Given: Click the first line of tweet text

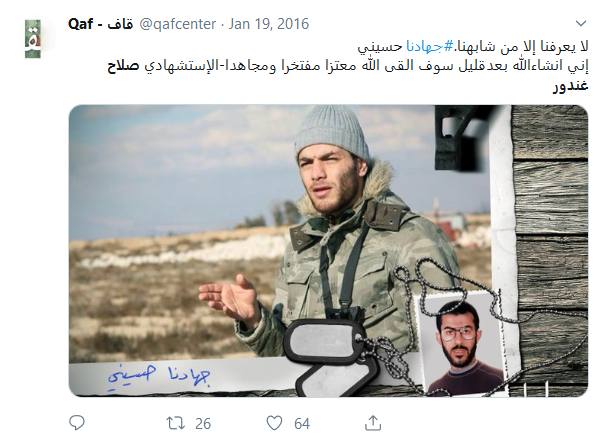Looking at the screenshot, I should pos(472,46).
